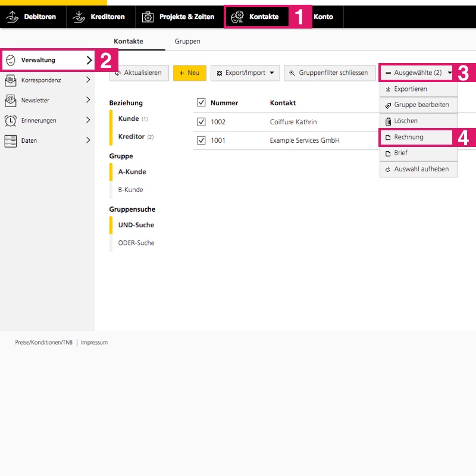Click the Projekte & Zeiten icon
This screenshot has height=476, width=476.
(148, 17)
